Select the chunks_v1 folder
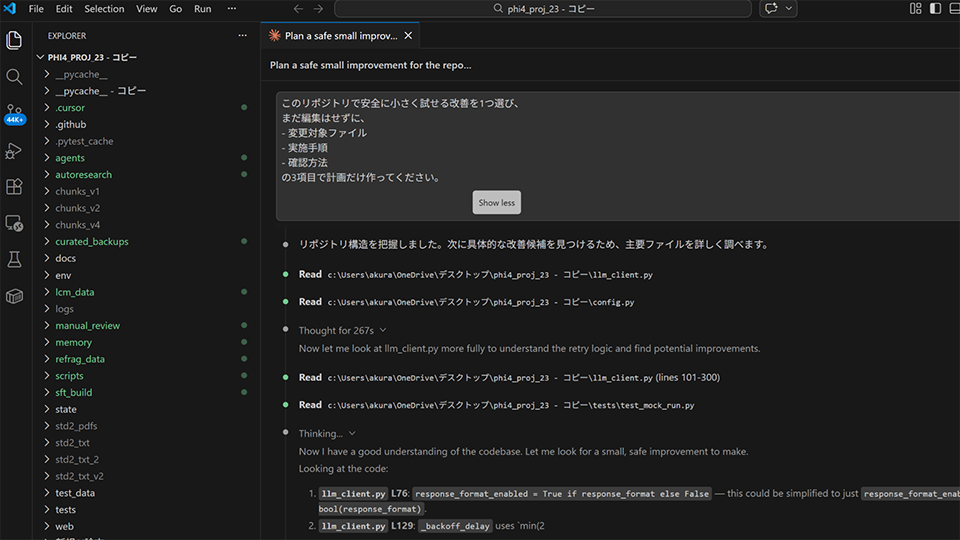This screenshot has width=960, height=540. (77, 192)
